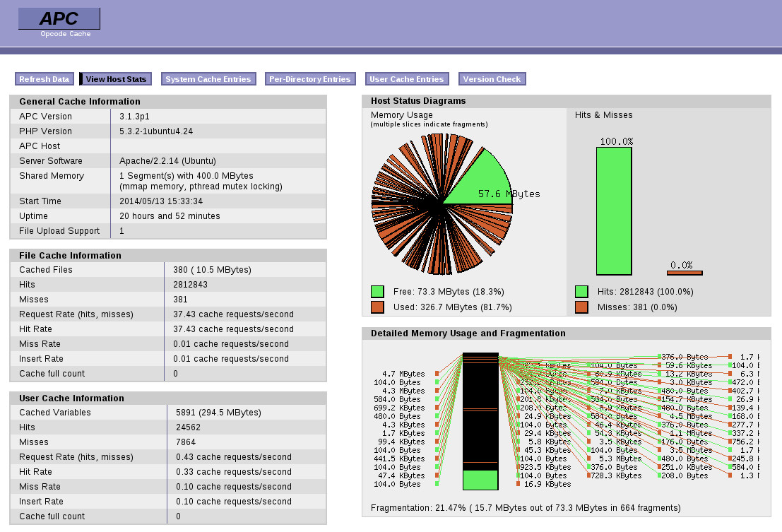Viewport: 782px width, 532px height.
Task: Click Cached Files value 380 (10.5 MBytes)
Action: coord(213,270)
